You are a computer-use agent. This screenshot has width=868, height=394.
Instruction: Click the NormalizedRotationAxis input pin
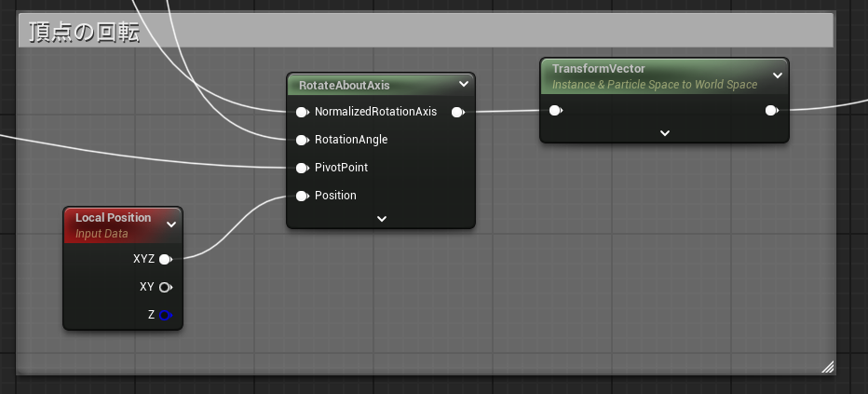(x=302, y=113)
